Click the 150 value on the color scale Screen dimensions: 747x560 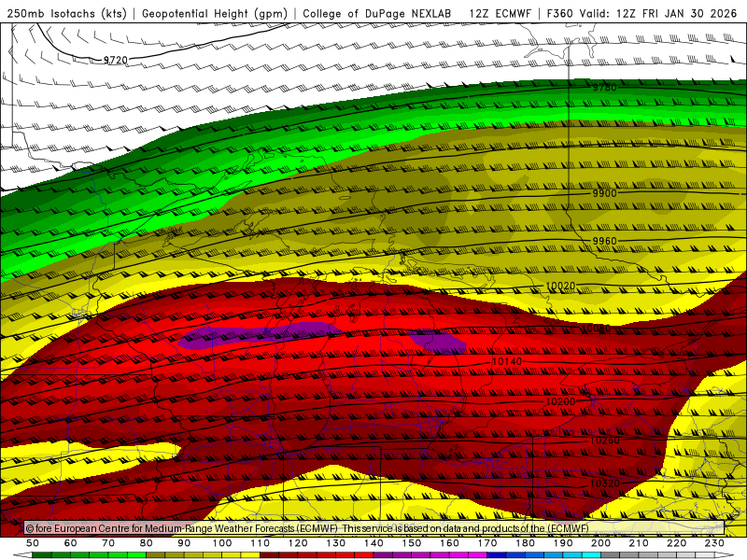(412, 543)
